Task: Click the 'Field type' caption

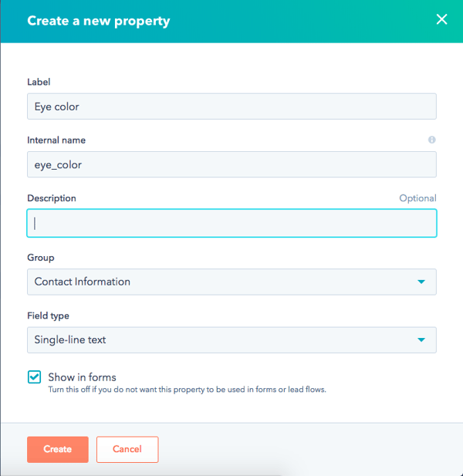Action: [49, 316]
